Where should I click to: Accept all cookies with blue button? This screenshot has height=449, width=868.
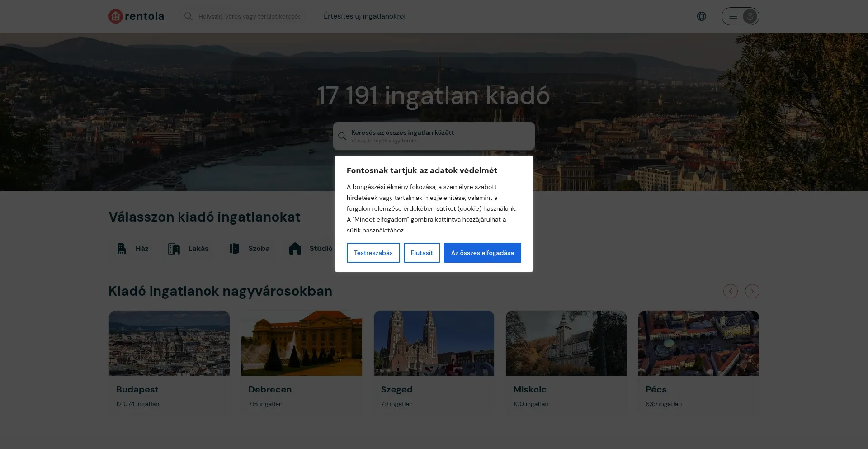(x=482, y=253)
